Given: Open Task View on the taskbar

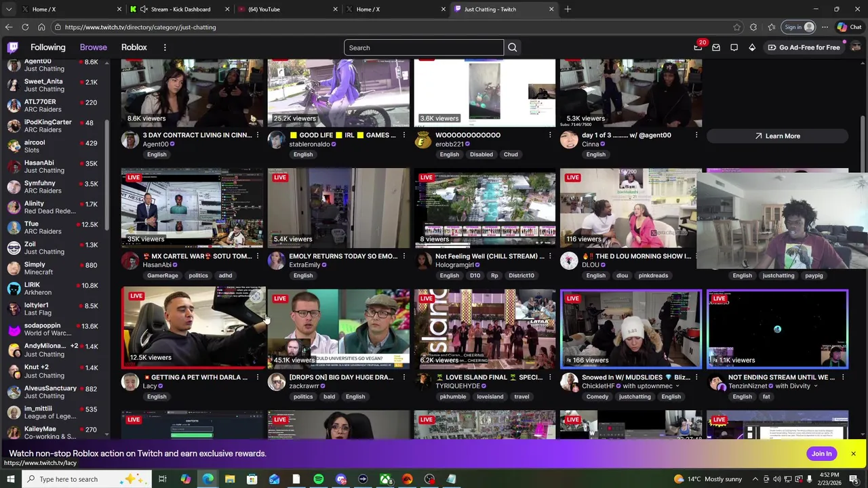Looking at the screenshot, I should click(163, 479).
